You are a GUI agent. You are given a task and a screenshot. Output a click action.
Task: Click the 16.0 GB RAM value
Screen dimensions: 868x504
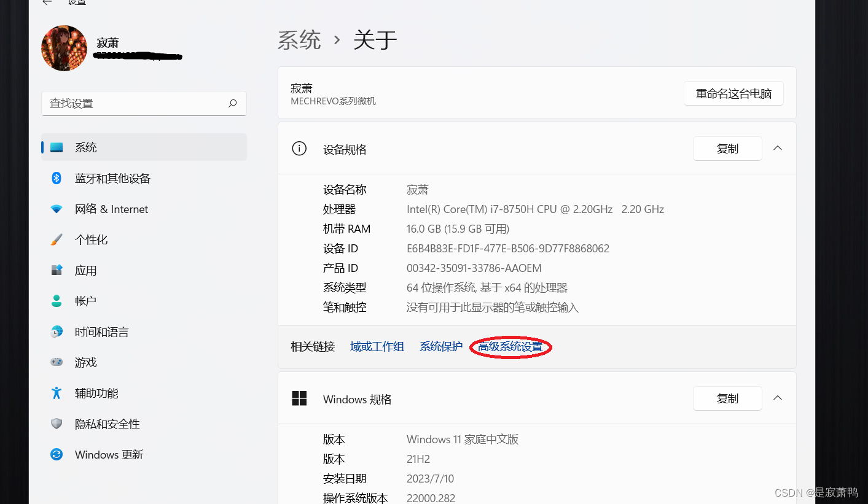click(458, 229)
